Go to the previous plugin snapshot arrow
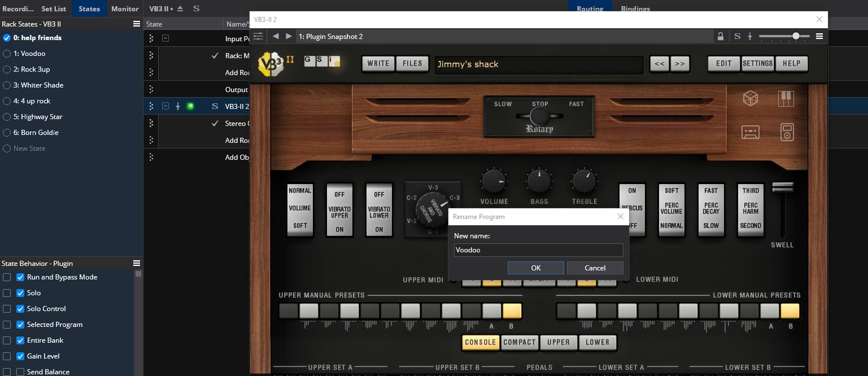 tap(276, 36)
